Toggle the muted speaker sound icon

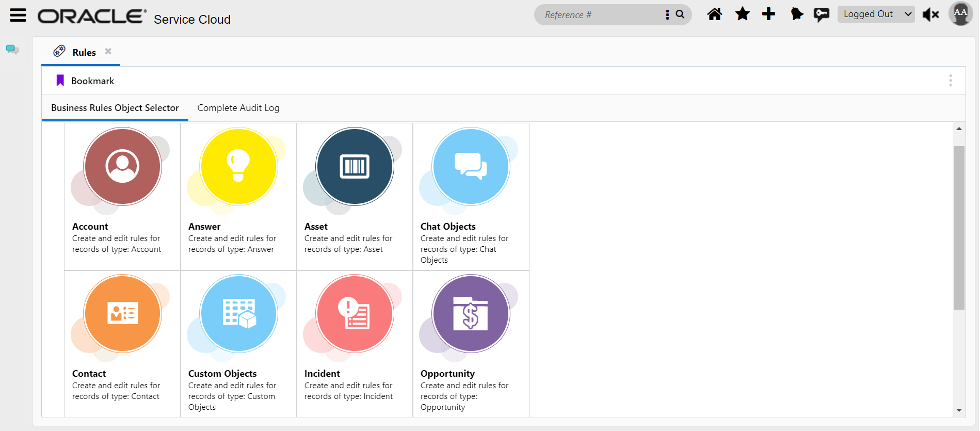[930, 14]
